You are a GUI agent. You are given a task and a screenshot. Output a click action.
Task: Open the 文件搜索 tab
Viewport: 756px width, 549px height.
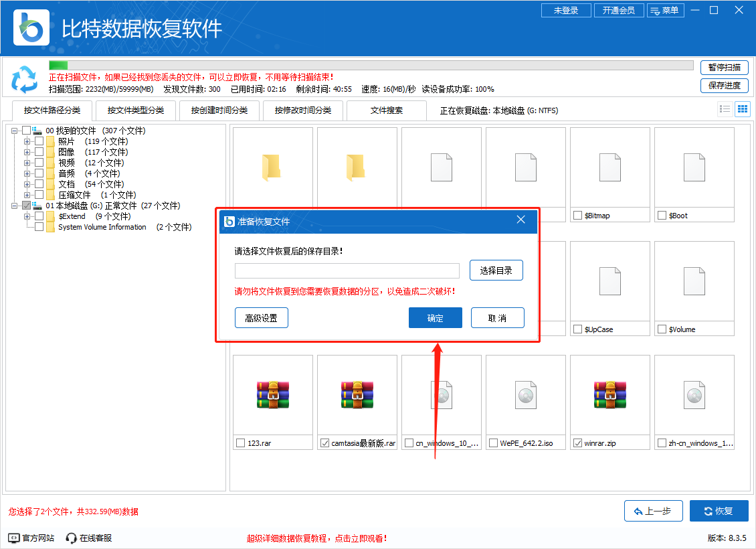[x=387, y=110]
